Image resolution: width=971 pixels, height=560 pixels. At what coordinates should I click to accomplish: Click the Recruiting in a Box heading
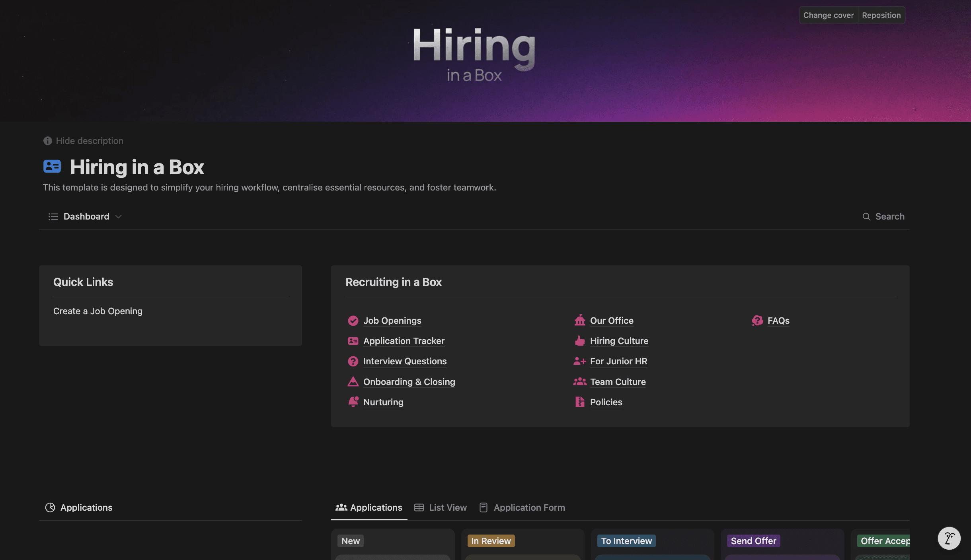[x=394, y=282]
